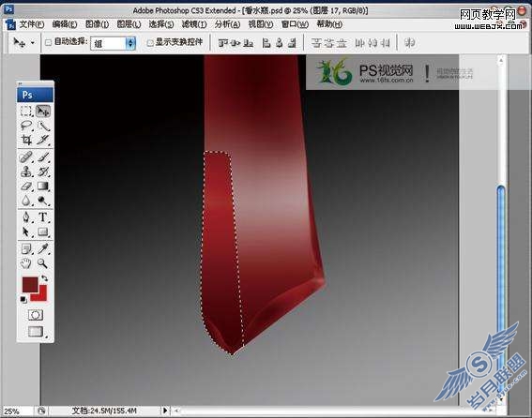Select the Magic Wand tool

tap(43, 126)
